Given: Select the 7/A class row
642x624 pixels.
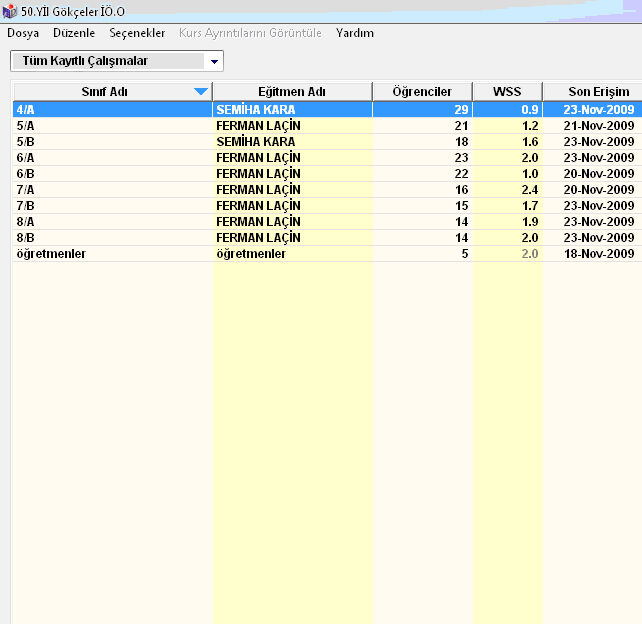Looking at the screenshot, I should [x=327, y=190].
